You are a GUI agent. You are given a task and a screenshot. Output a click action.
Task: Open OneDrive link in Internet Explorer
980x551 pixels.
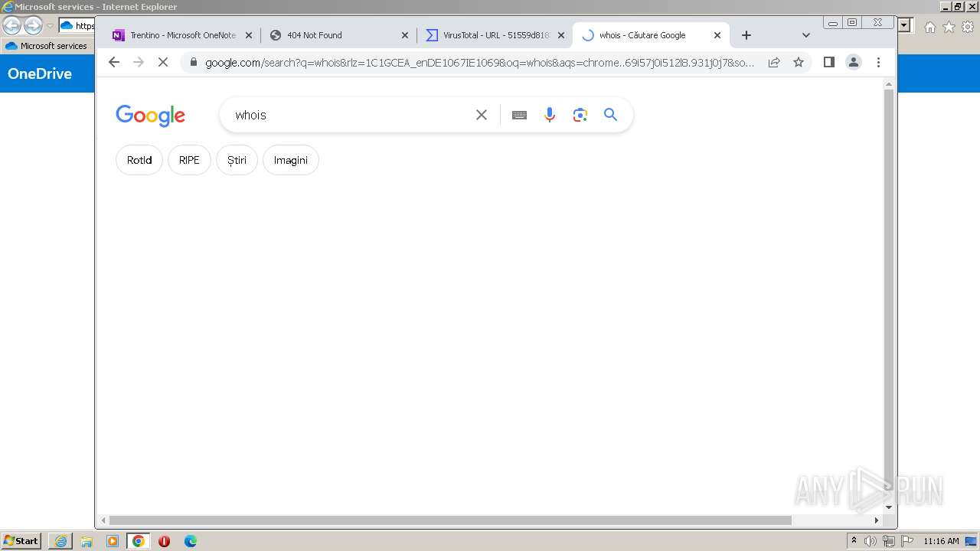pos(40,73)
